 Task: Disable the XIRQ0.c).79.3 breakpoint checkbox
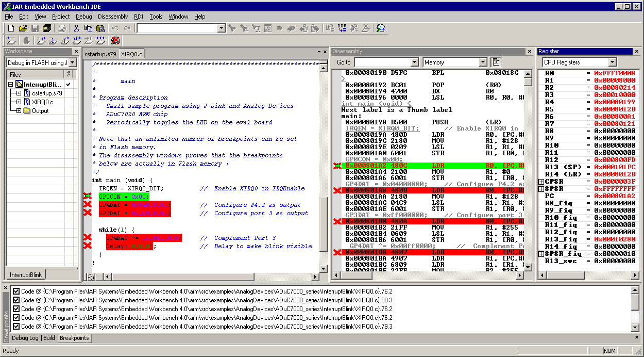tap(16, 327)
